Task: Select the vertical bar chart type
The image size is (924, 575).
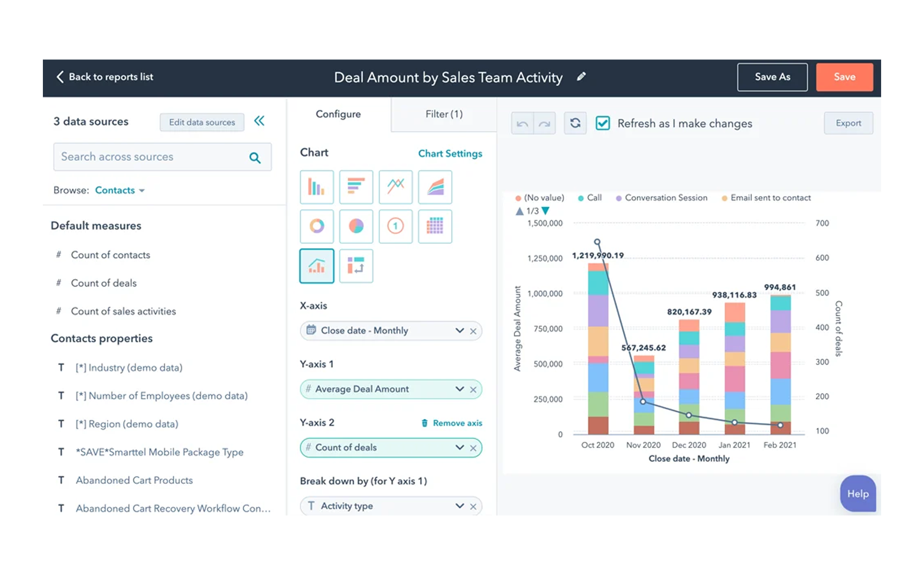Action: 316,187
